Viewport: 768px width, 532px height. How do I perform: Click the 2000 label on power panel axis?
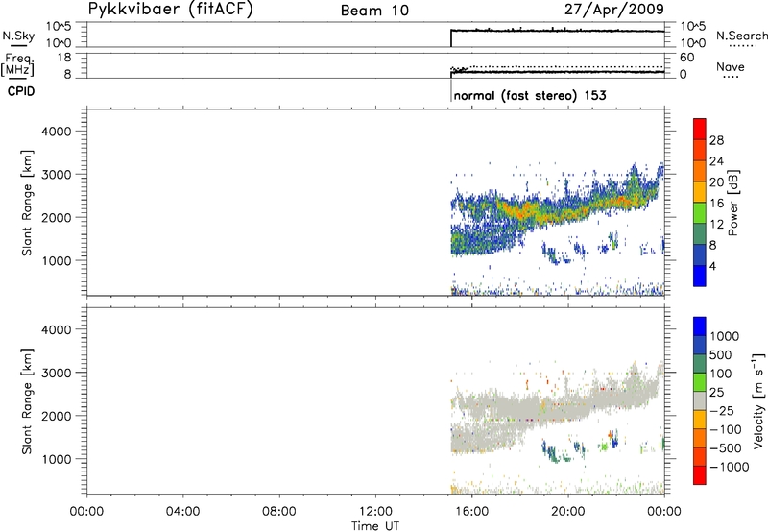(57, 217)
